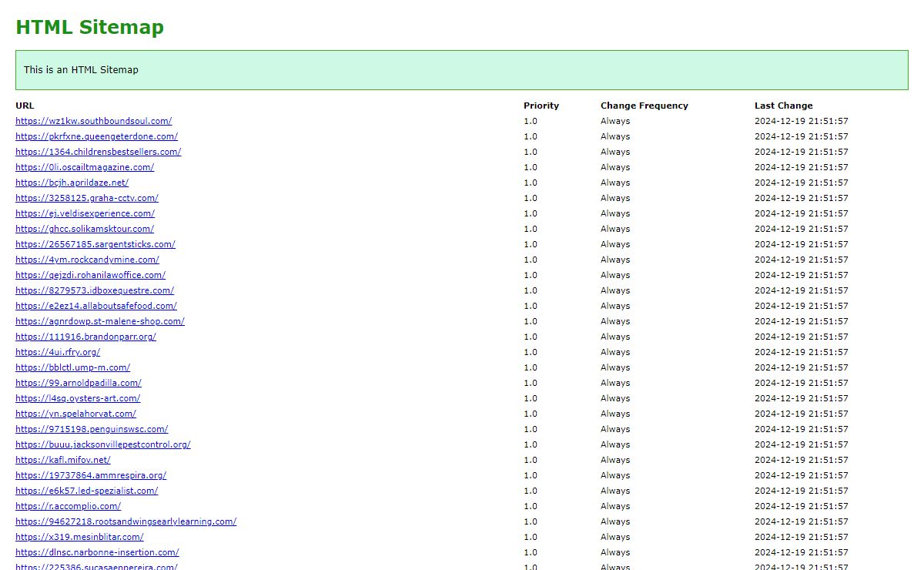Follow the buuu.jacksonvillepestcontrol.org link

102,444
